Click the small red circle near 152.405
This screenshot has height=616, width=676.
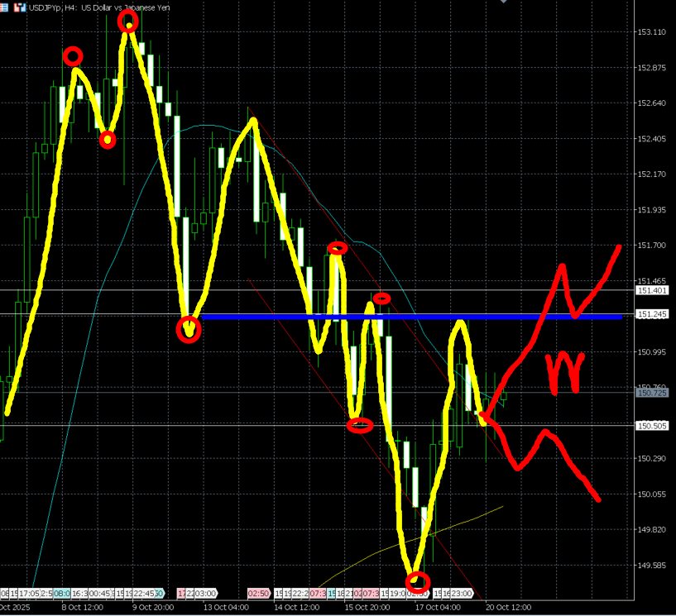(108, 140)
